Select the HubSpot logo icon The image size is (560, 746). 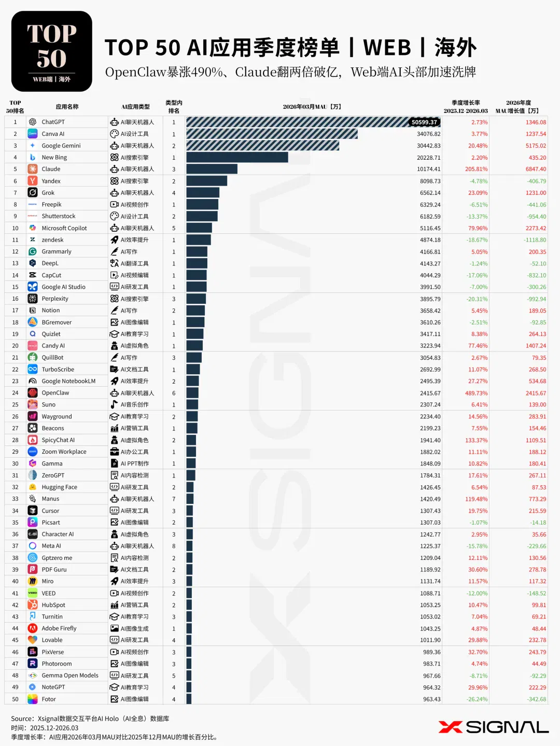(32, 605)
